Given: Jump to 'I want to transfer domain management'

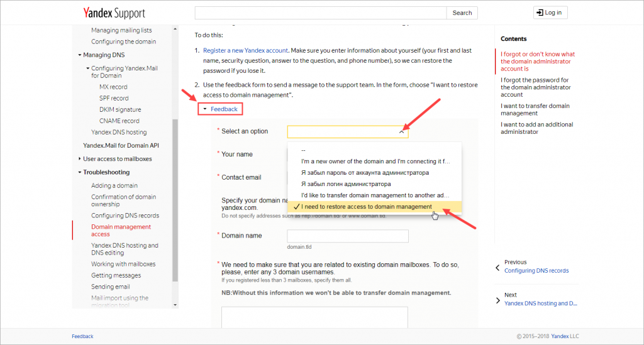Looking at the screenshot, I should (x=535, y=109).
